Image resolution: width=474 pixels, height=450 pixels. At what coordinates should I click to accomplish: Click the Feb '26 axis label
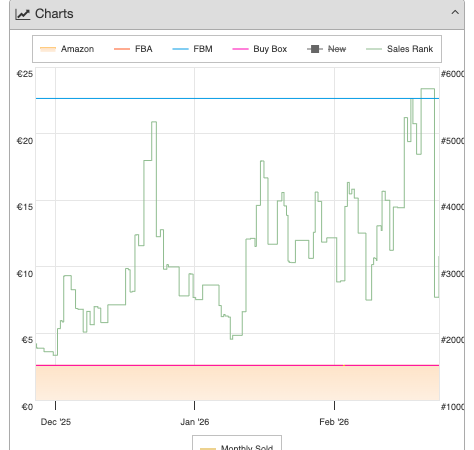point(334,422)
